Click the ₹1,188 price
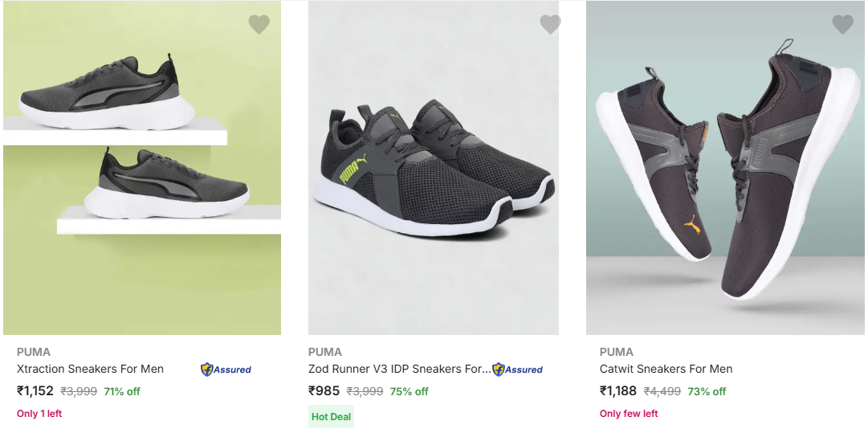This screenshot has width=868, height=433. (x=618, y=391)
